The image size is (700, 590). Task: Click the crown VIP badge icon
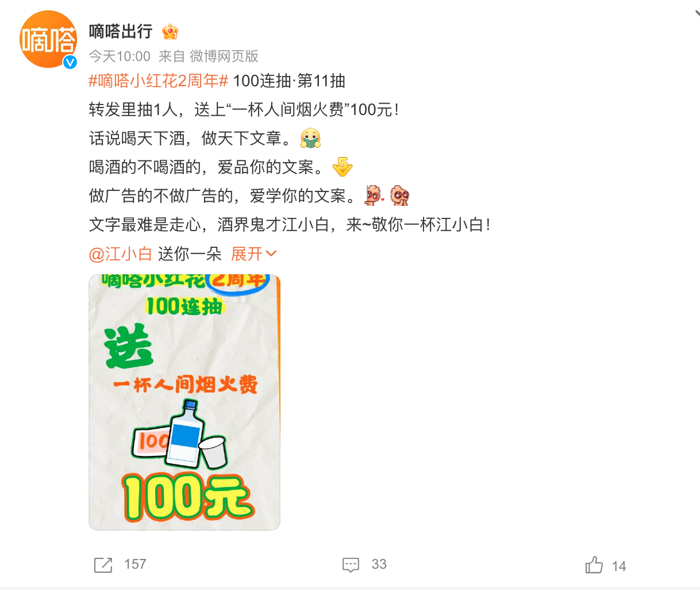pyautogui.click(x=170, y=32)
